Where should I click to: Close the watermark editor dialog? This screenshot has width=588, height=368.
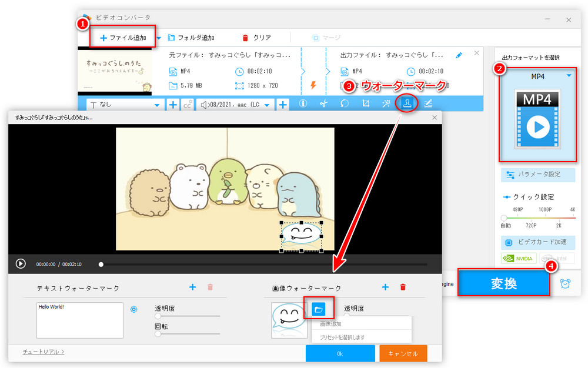(435, 118)
